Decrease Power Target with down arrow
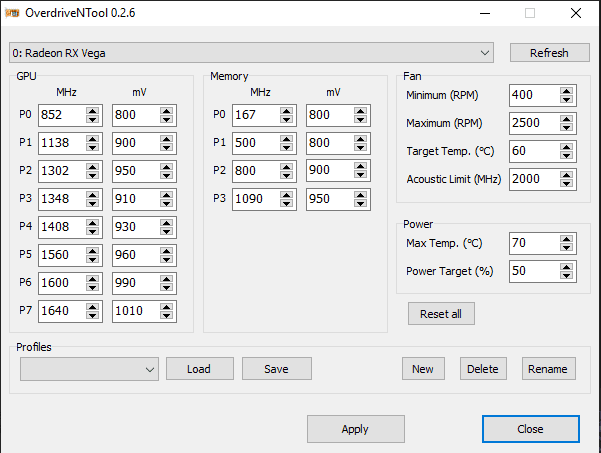The height and width of the screenshot is (453, 601). pyautogui.click(x=566, y=275)
